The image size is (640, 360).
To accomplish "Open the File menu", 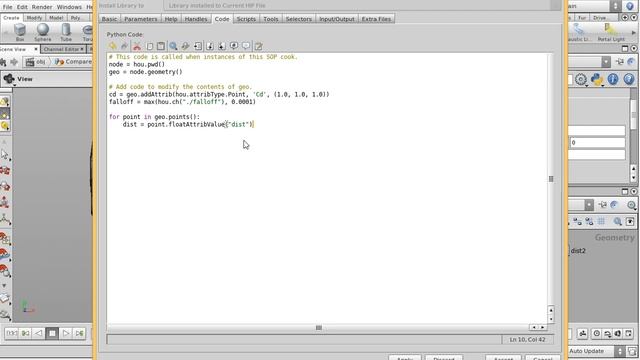I will point(7,7).
